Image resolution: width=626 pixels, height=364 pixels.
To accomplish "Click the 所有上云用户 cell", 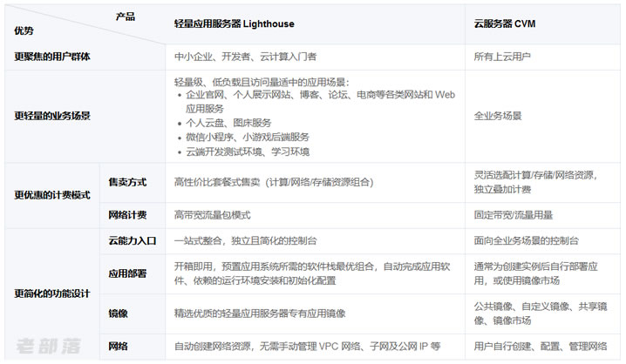I will [x=502, y=57].
